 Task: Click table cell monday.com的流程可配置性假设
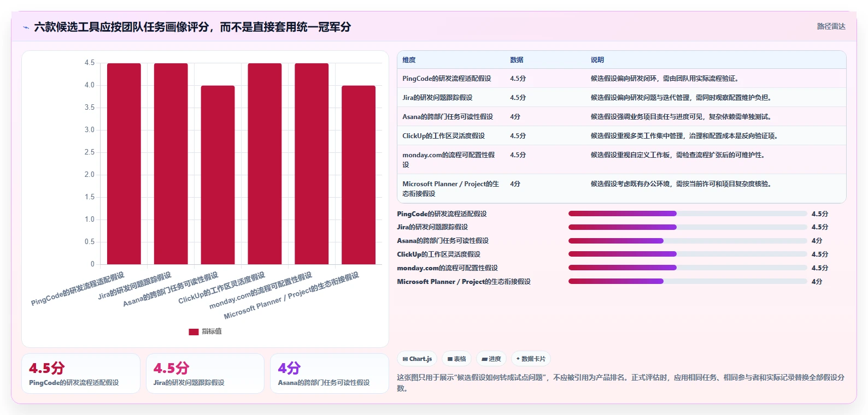pyautogui.click(x=449, y=159)
